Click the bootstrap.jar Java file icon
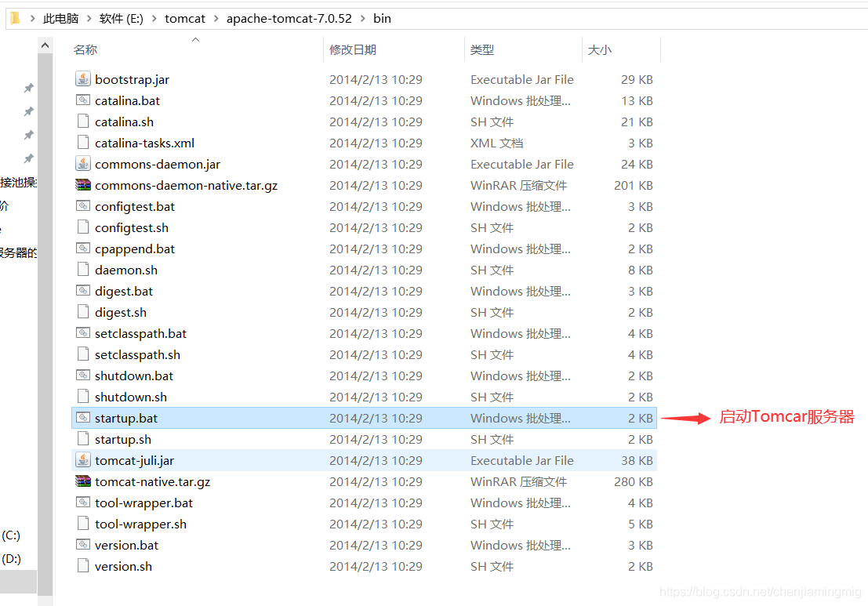Screen dimensions: 868x606 83,79
